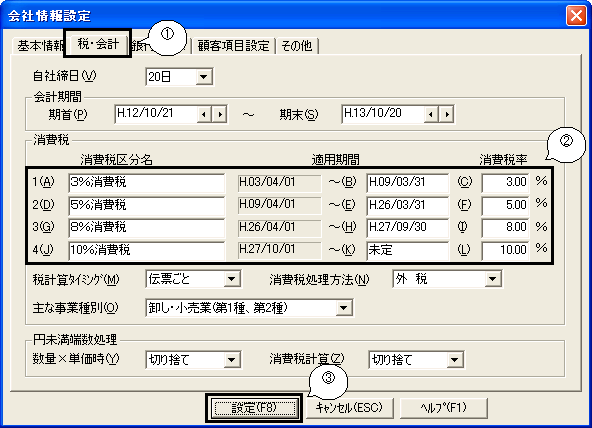Click the start date H.09/04/01
Screen dimensions: 592x428
click(279, 205)
